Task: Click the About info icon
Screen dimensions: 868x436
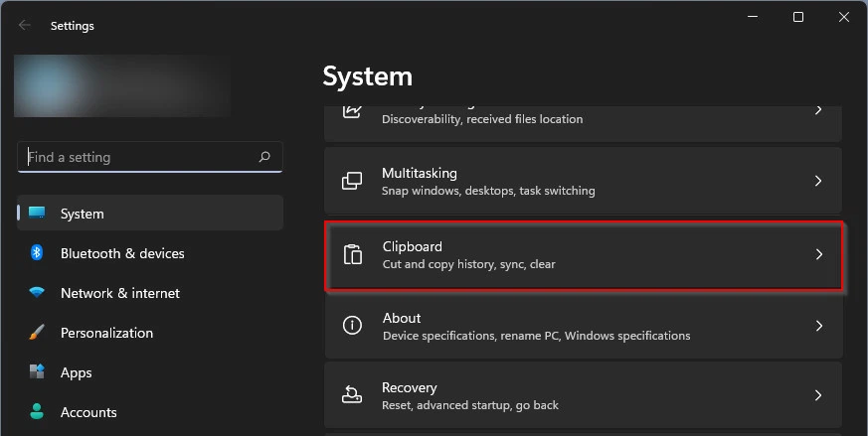Action: (352, 326)
